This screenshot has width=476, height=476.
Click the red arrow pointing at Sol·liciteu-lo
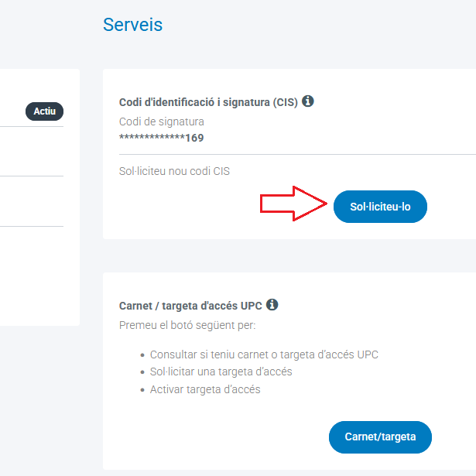[292, 204]
